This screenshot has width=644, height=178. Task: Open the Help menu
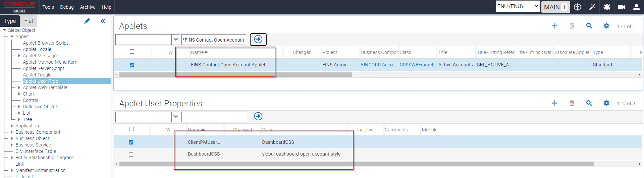tap(106, 7)
